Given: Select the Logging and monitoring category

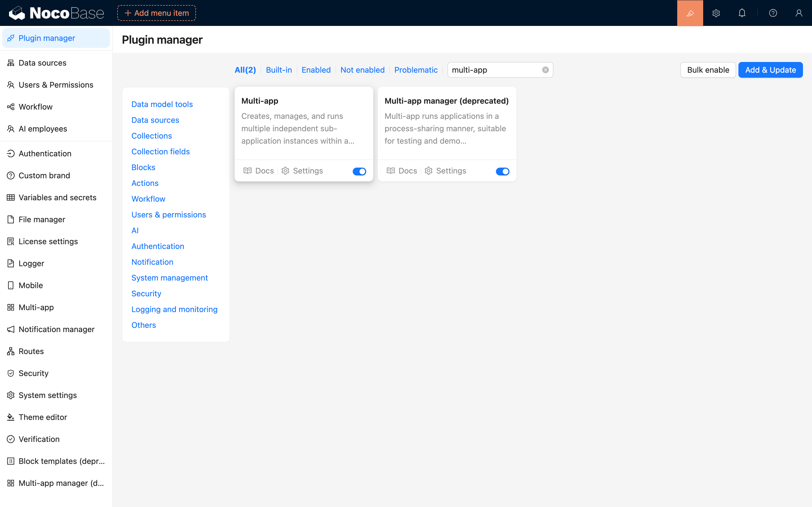Looking at the screenshot, I should tap(174, 309).
